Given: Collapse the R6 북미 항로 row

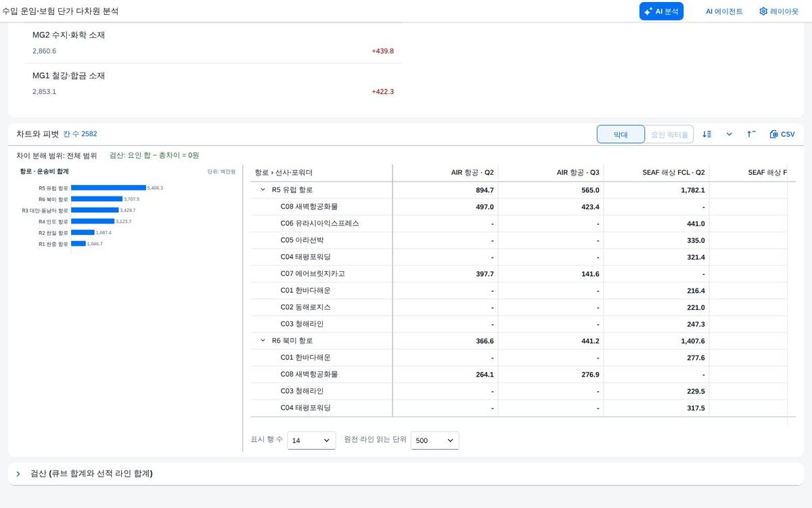Looking at the screenshot, I should (263, 341).
